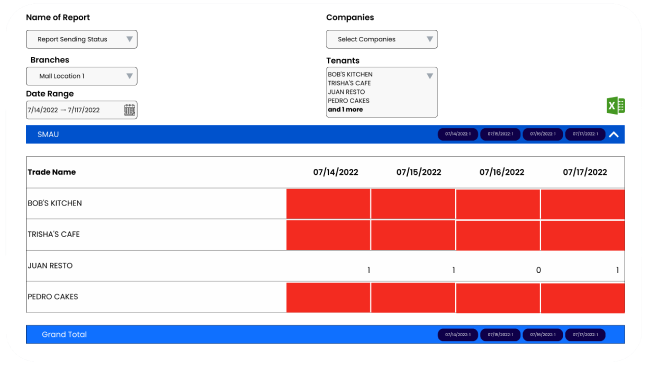Screen dimensions: 648x365
Task: Click BOB'S KITCHEN red cell under 07/15/2022
Action: point(413,204)
